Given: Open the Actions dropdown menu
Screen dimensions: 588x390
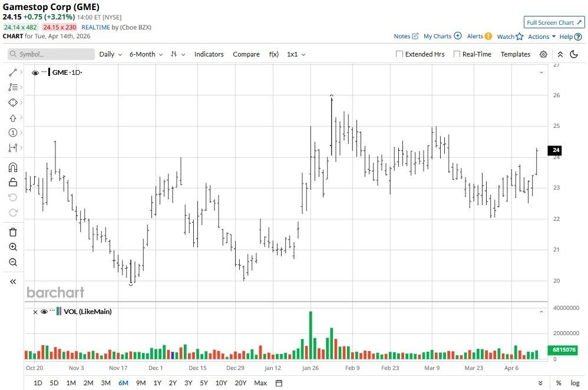Looking at the screenshot, I should click(x=541, y=37).
